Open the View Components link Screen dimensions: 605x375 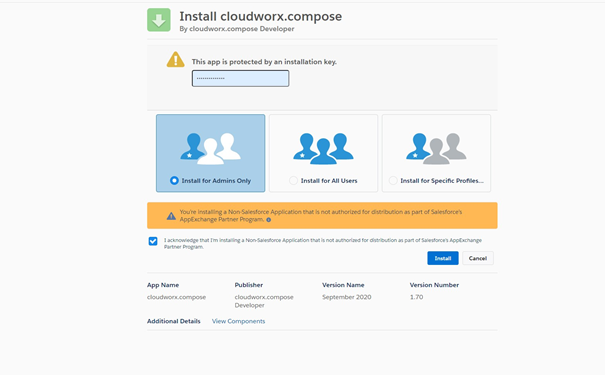pyautogui.click(x=238, y=321)
